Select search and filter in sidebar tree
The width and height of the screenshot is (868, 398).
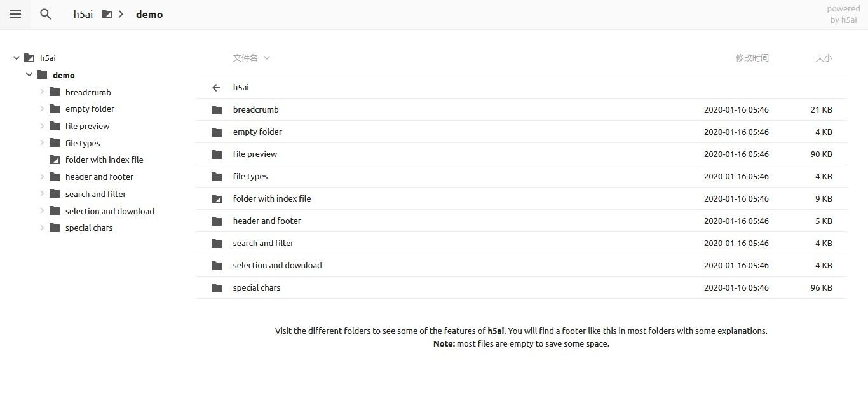tap(95, 194)
